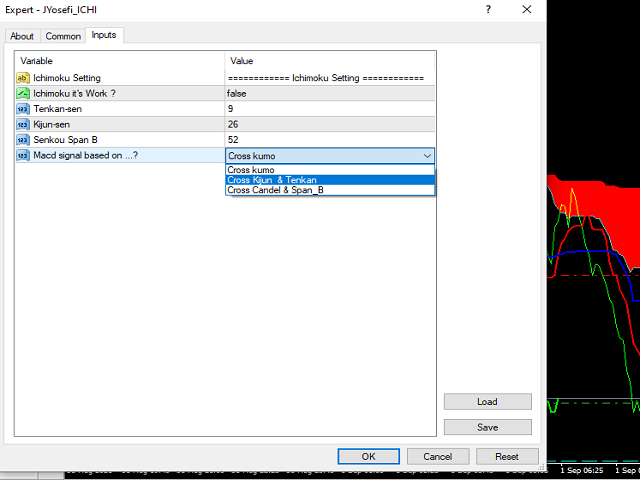Choose Cross Kijun & Tenkan option

(330, 180)
